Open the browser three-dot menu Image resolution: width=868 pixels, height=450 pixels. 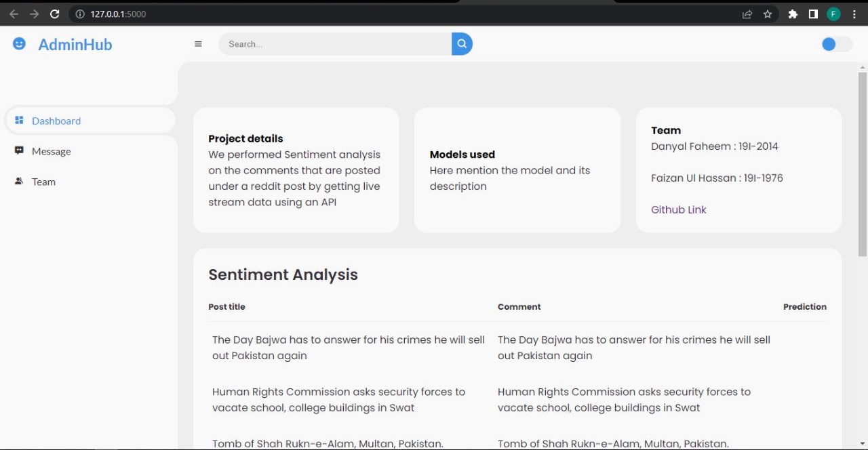[854, 14]
